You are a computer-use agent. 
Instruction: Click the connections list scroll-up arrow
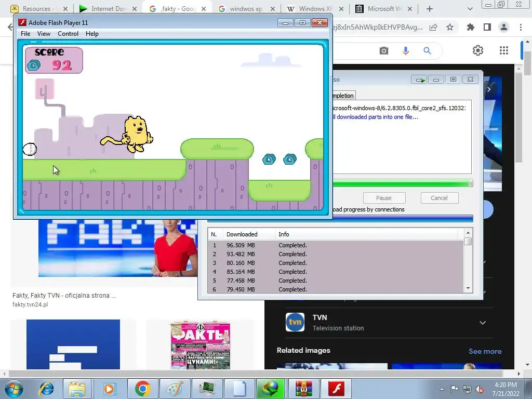(x=468, y=233)
